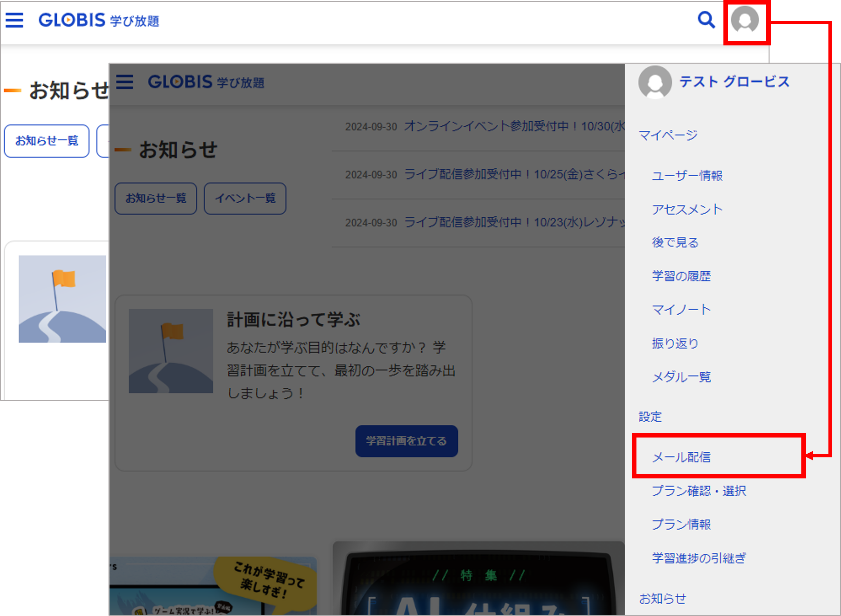The image size is (841, 616).
Task: Open hamburger menu in the dimmed overlay window
Action: (125, 82)
